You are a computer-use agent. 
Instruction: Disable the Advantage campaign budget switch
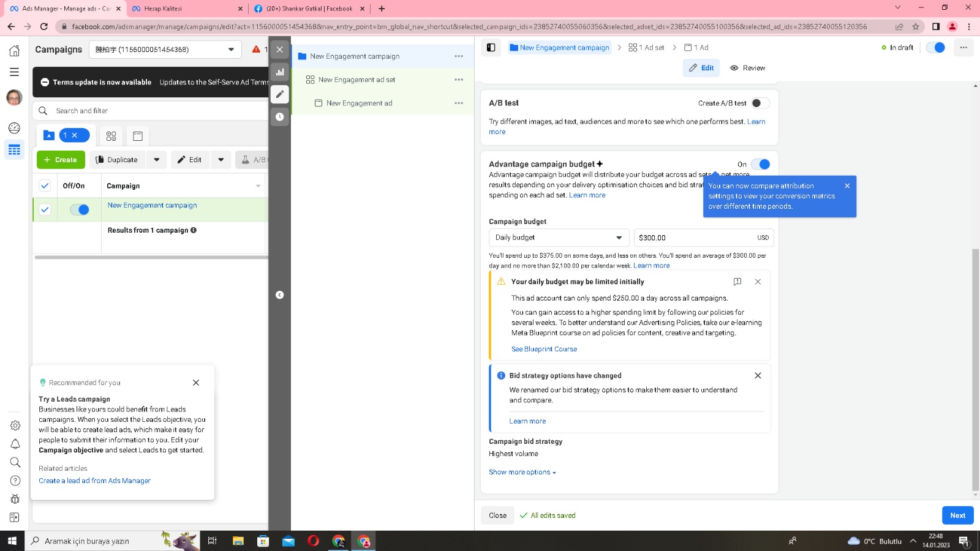[761, 164]
